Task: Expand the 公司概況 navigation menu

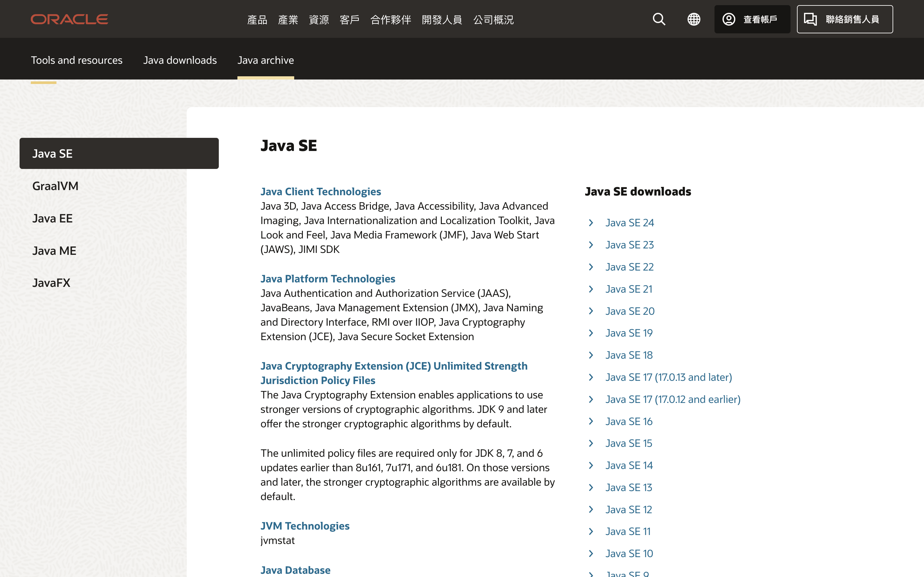Action: [x=493, y=20]
